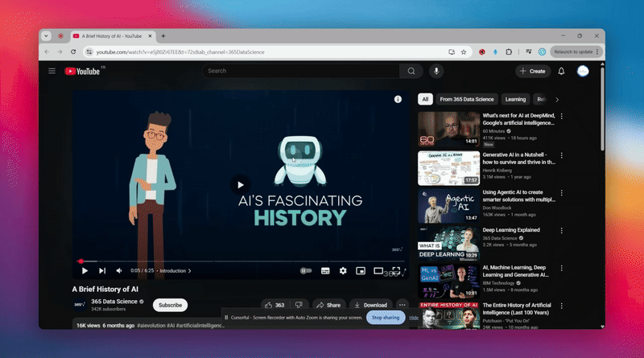Open AI, Machine Learning, Deep Learning video title
This screenshot has height=358, width=644.
pos(515,271)
